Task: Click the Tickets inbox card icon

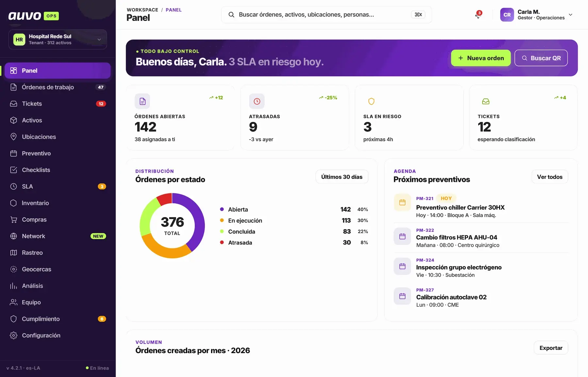Action: (x=486, y=101)
